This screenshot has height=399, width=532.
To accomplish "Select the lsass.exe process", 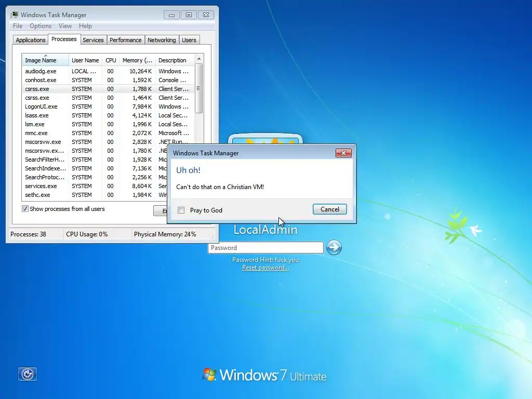I will [x=108, y=115].
